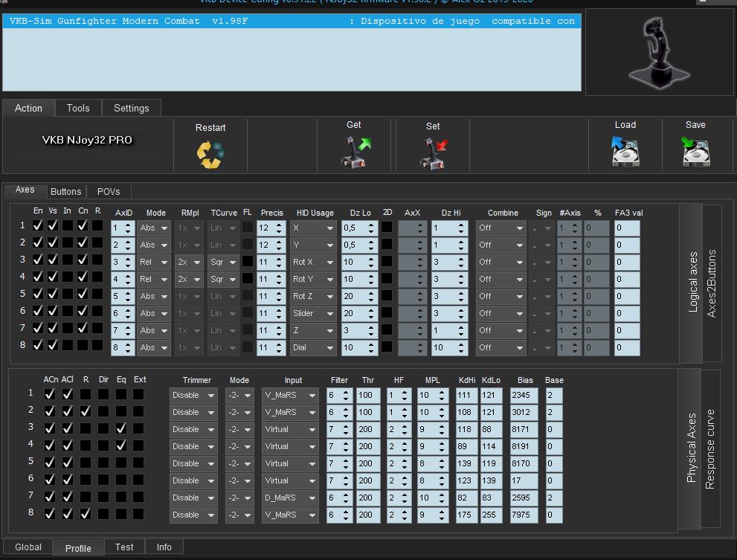Select the VKB-Sim Gunfighter Modern Combat device row

291,22
